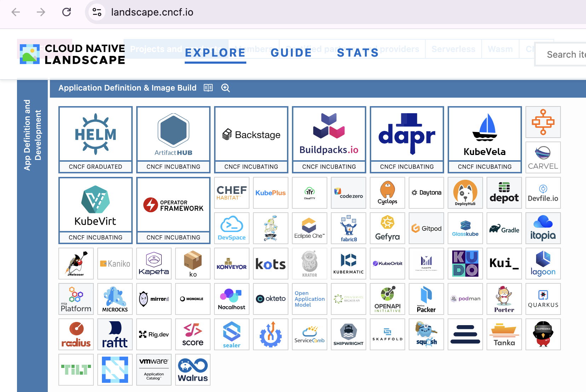This screenshot has height=392, width=586.
Task: Select the Packer tile
Action: point(426,299)
